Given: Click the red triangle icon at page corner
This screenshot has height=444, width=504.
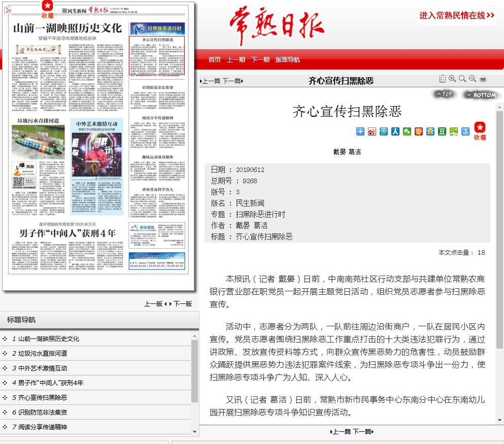Looking at the screenshot, I should [x=8, y=11].
